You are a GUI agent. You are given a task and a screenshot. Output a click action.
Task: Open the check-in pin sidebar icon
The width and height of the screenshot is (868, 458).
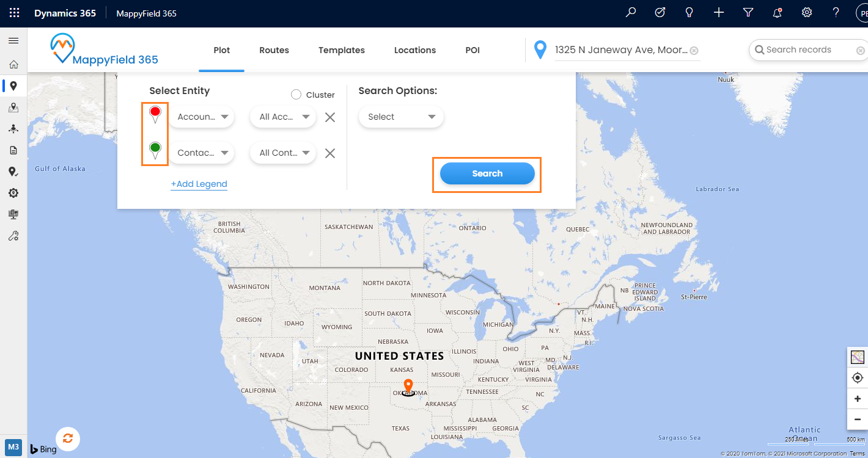coord(13,172)
